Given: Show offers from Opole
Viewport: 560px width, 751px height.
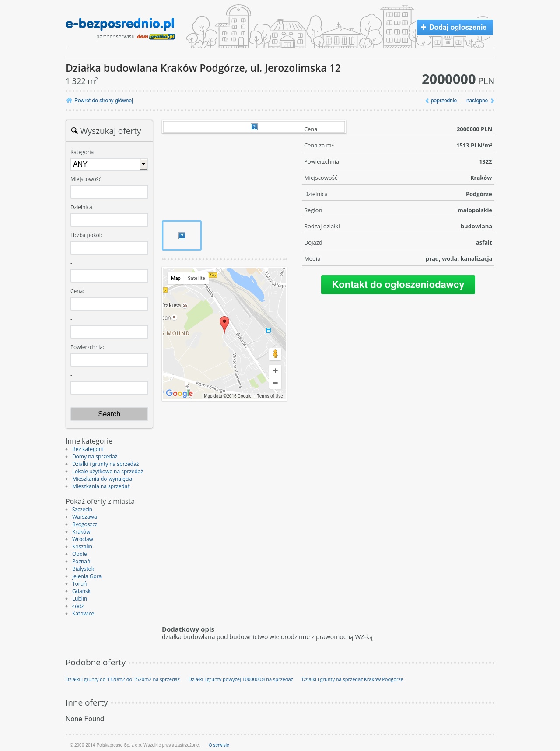Looking at the screenshot, I should coord(80,554).
